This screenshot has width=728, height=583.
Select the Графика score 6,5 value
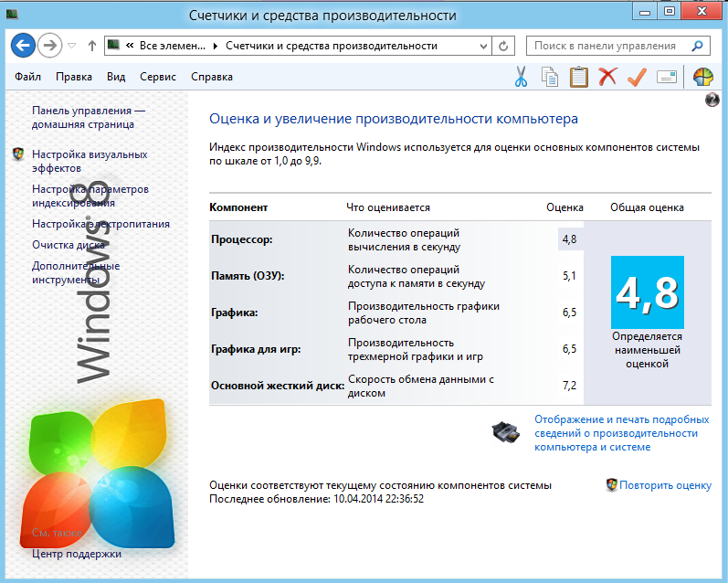point(570,313)
